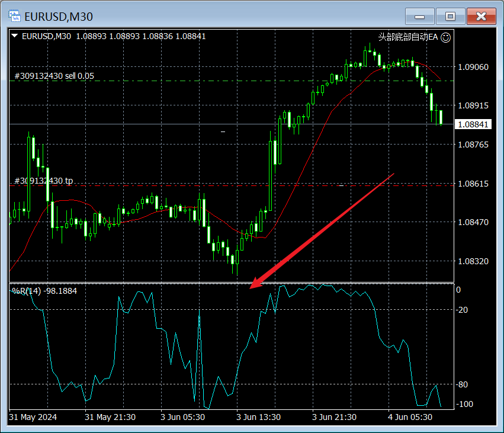Screen dimensions: 504x433
Task: Click 1.08320 on the price scale
Action: (473, 261)
